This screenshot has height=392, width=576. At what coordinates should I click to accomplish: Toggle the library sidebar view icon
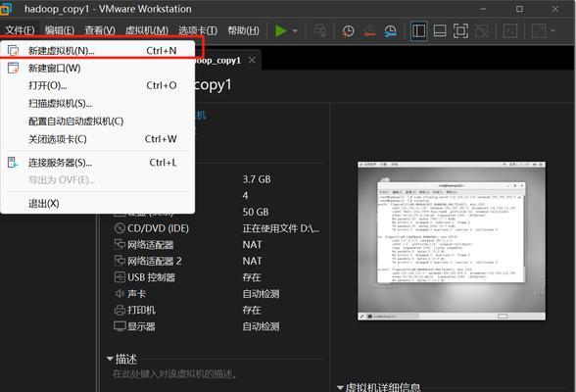pos(419,30)
